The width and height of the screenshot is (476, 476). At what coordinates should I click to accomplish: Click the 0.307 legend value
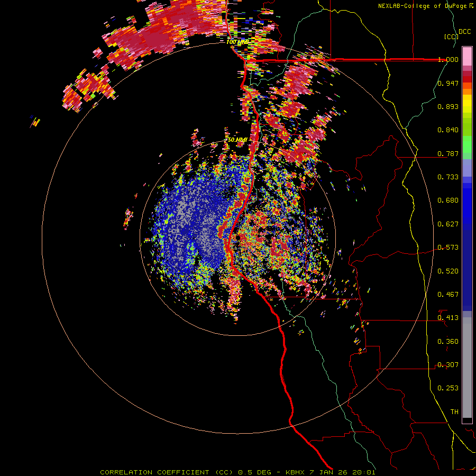coord(448,365)
